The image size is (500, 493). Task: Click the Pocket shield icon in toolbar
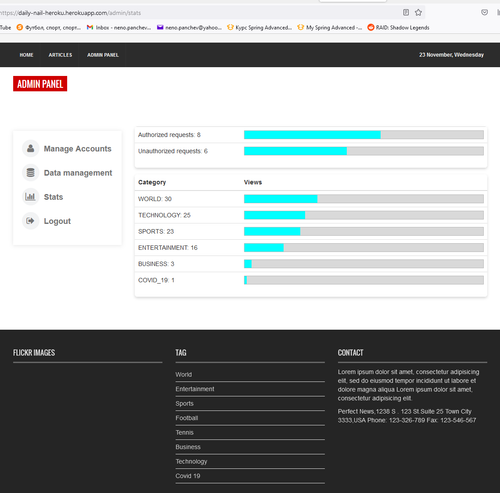[484, 12]
